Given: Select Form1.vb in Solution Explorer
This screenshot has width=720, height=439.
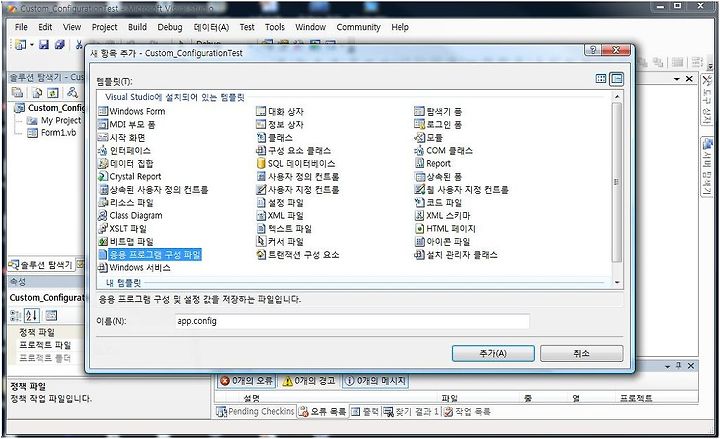Looking at the screenshot, I should coord(52,133).
